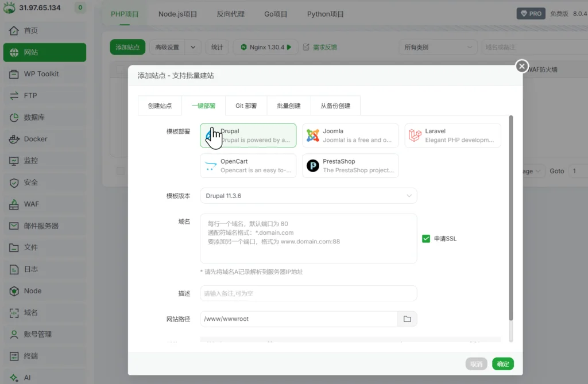The image size is (588, 384).
Task: Open the Python项目 tab
Action: click(326, 14)
